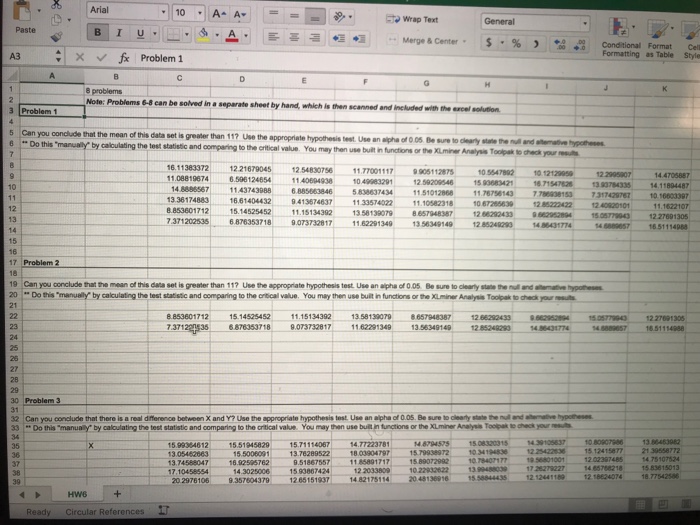This screenshot has height=525, width=700.
Task: Toggle Underline formatting
Action: (140, 33)
